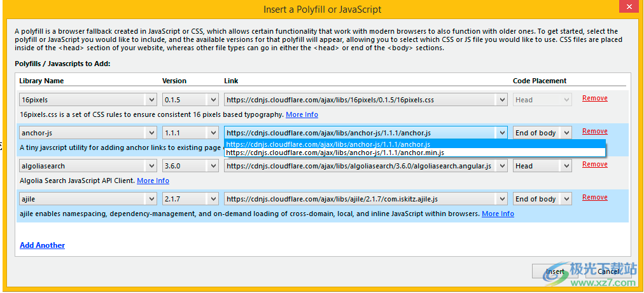
Task: Open the 2.1.7 version dropdown
Action: [190, 199]
